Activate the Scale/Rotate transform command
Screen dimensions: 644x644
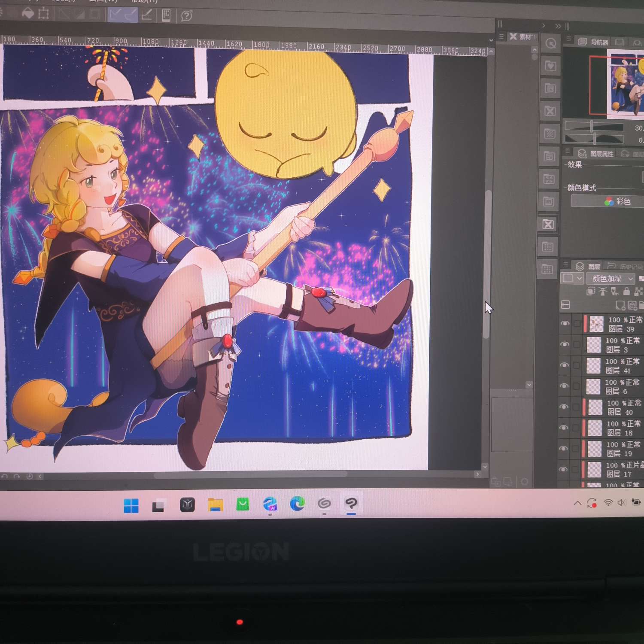[43, 14]
